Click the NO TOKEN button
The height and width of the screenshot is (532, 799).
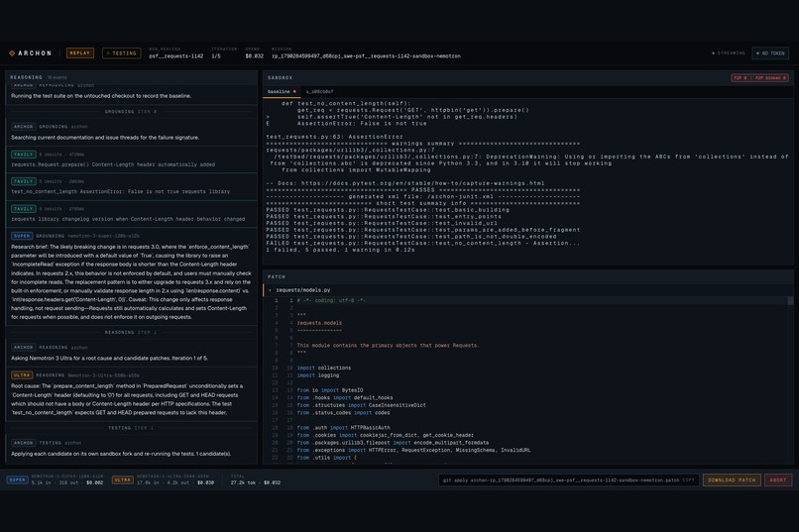coord(770,53)
